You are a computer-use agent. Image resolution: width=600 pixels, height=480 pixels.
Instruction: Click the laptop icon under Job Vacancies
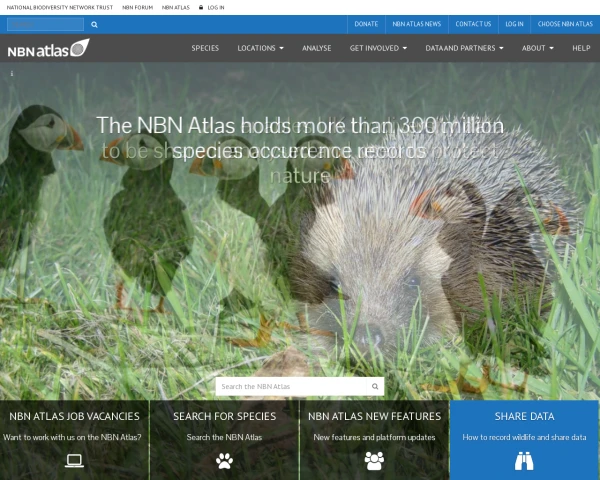74,461
